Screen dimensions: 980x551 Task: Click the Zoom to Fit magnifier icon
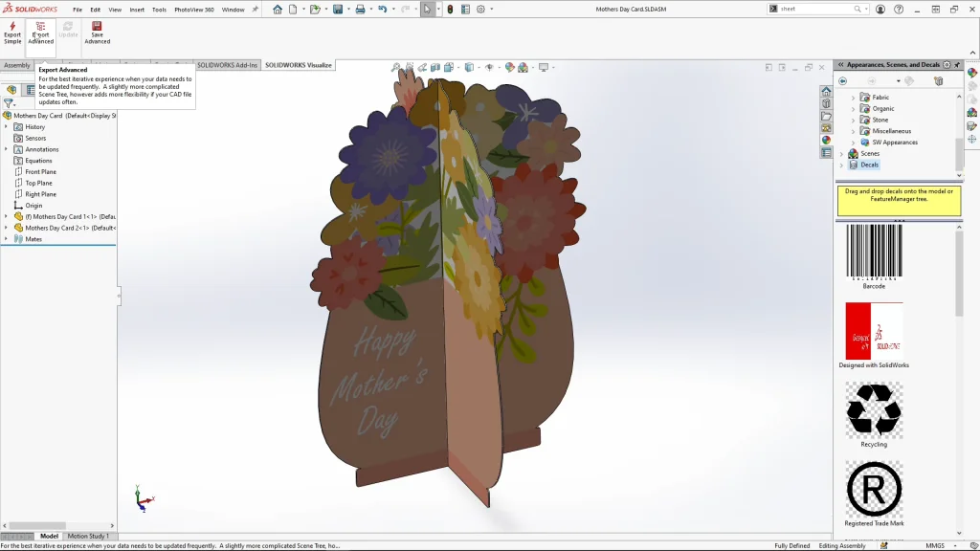pos(396,68)
